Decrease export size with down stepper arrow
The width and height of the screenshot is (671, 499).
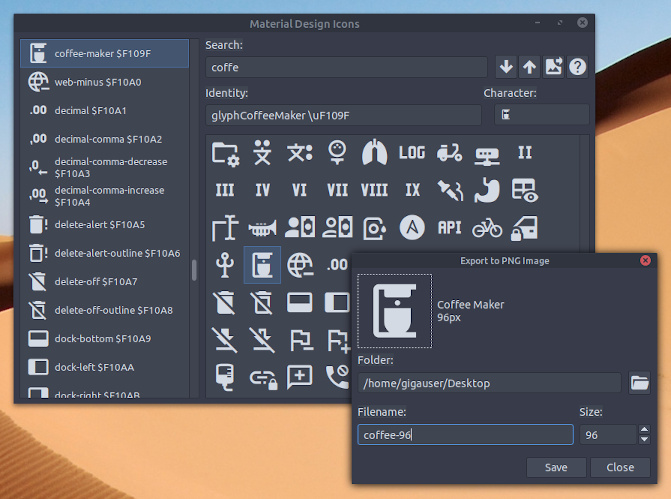(x=644, y=440)
